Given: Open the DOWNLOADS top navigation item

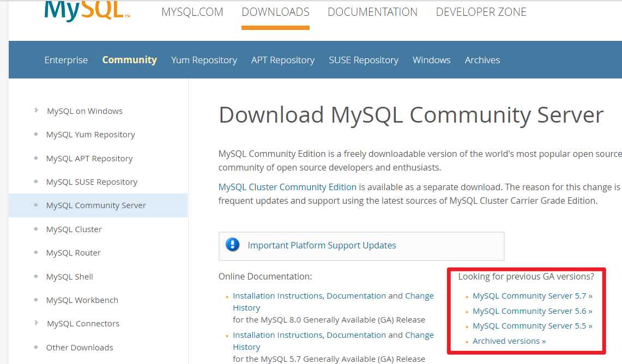Looking at the screenshot, I should 275,12.
